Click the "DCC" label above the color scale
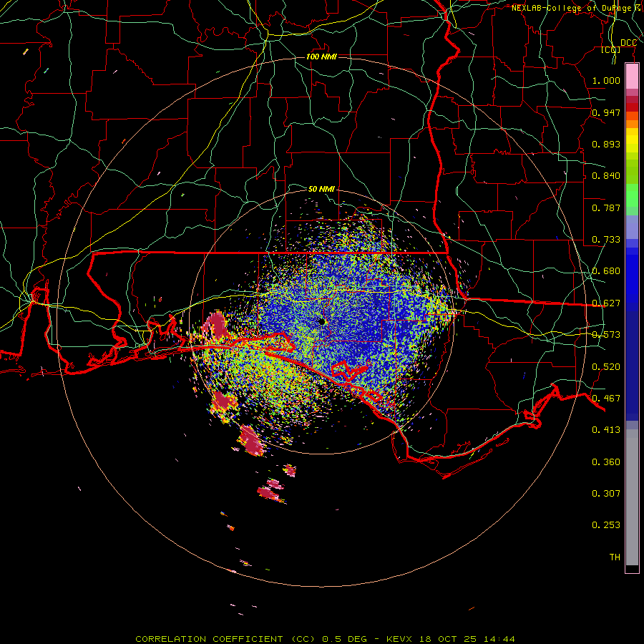This screenshot has height=644, width=644. (628, 43)
